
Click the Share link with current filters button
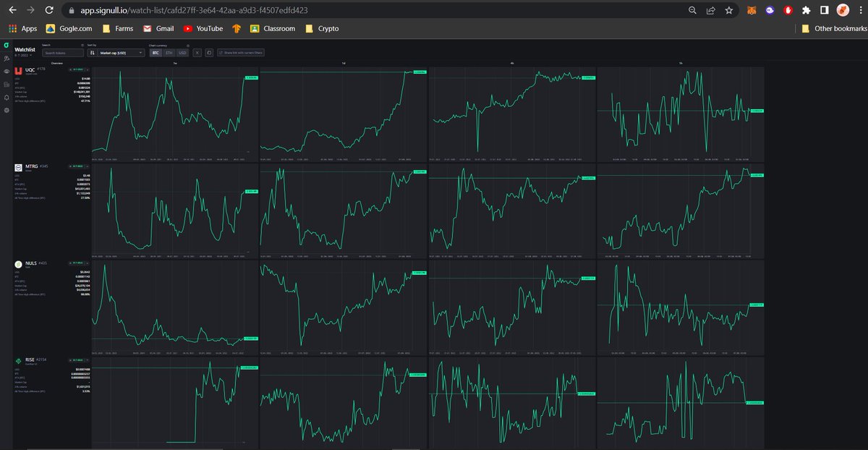(242, 53)
